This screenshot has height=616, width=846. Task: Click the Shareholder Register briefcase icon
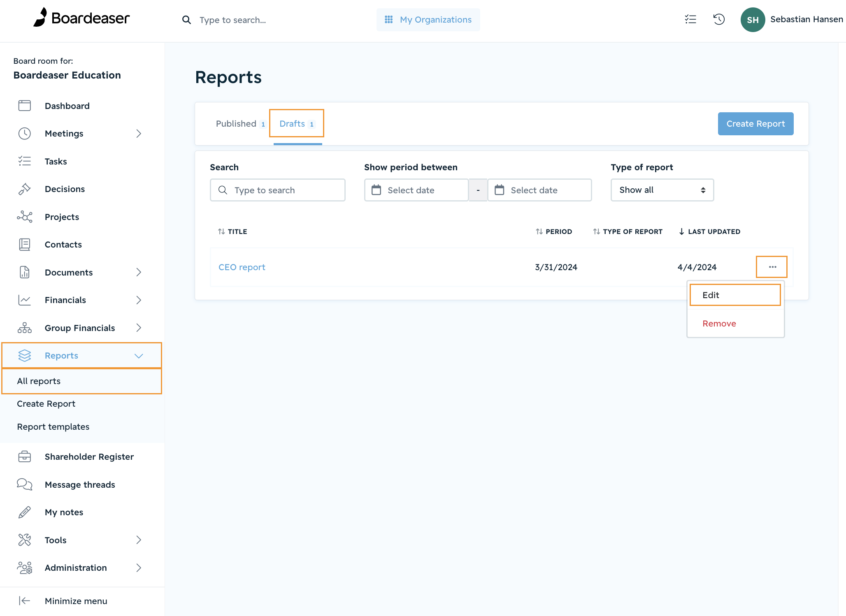coord(25,456)
